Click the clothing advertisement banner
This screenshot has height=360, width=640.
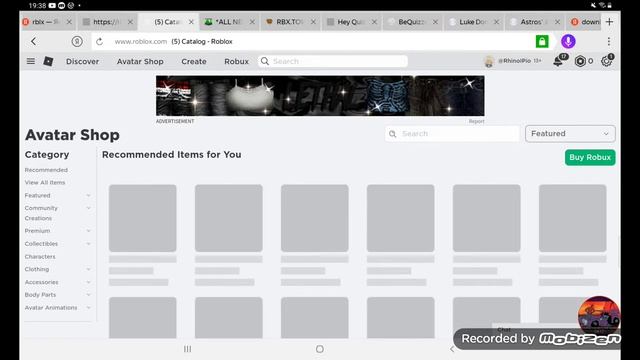click(x=320, y=96)
